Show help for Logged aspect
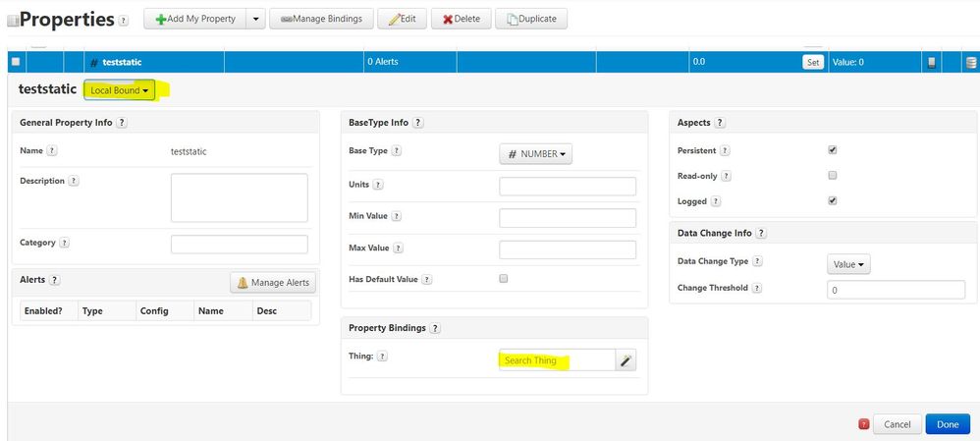 coord(716,201)
